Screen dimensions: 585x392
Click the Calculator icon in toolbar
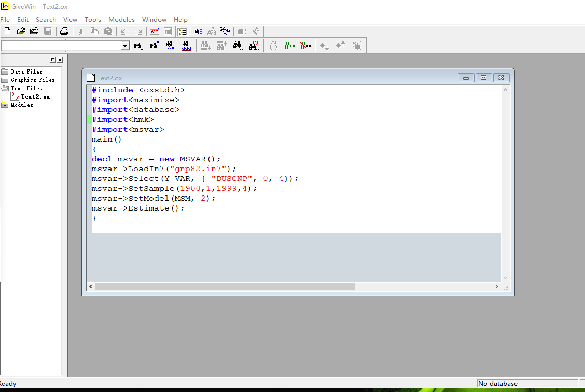coord(168,32)
